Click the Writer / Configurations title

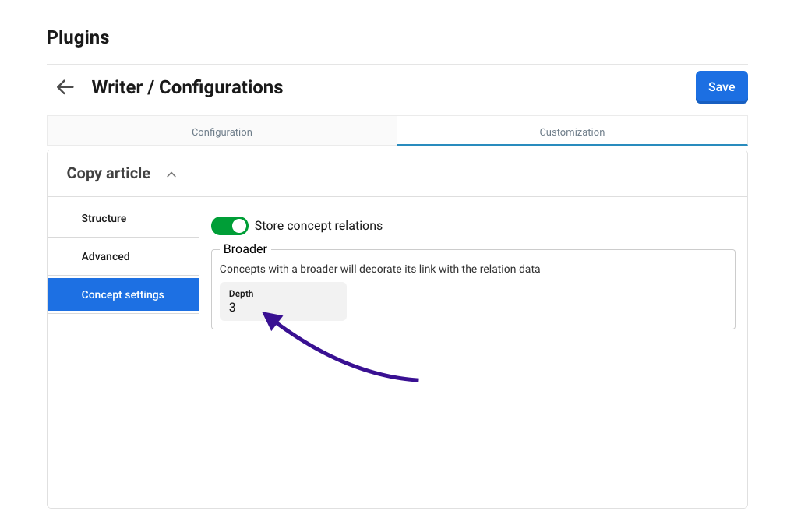click(x=187, y=87)
